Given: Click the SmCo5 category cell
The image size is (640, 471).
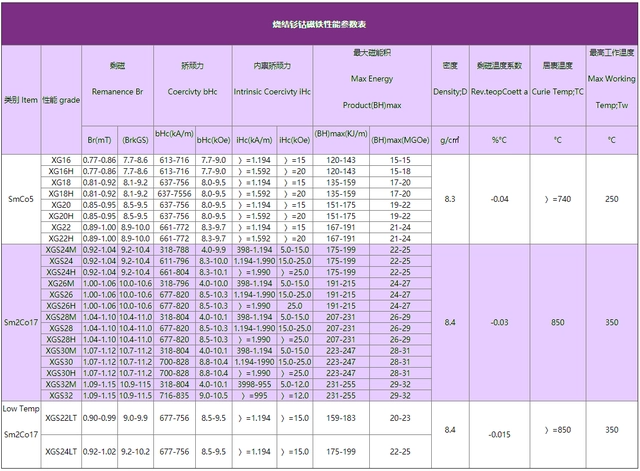Looking at the screenshot, I should pyautogui.click(x=20, y=199).
